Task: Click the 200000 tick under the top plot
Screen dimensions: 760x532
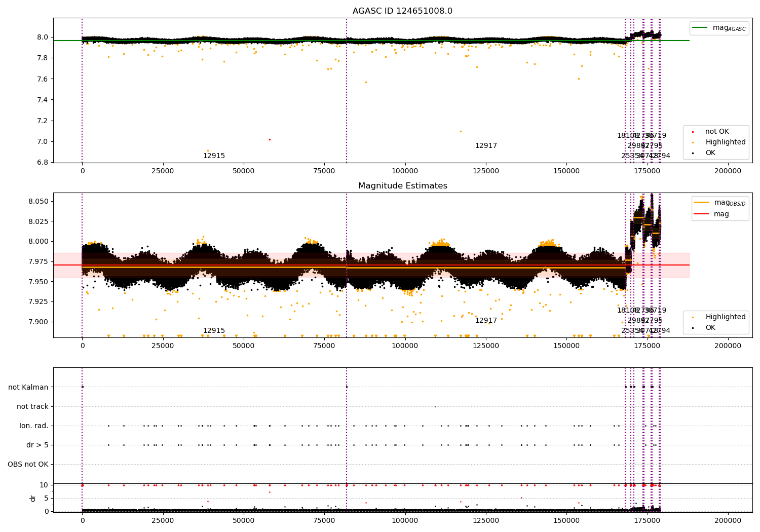Action: point(728,171)
